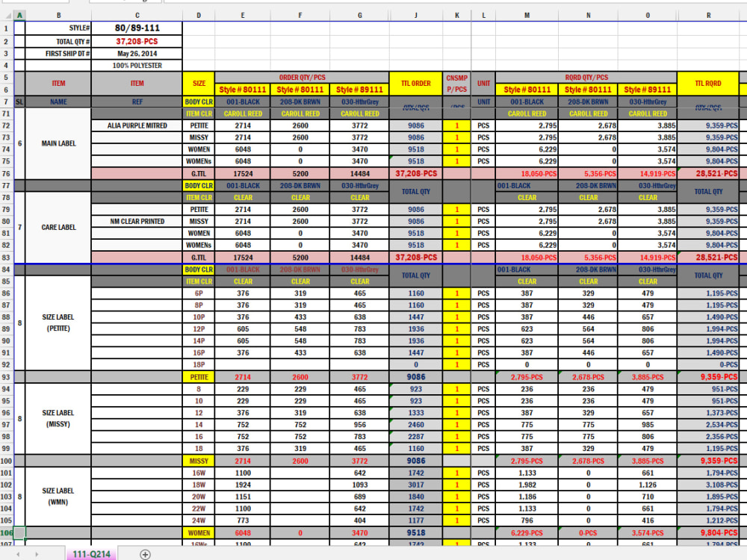
Task: Select the RQRD QTY/PCS header cell
Action: [x=586, y=77]
